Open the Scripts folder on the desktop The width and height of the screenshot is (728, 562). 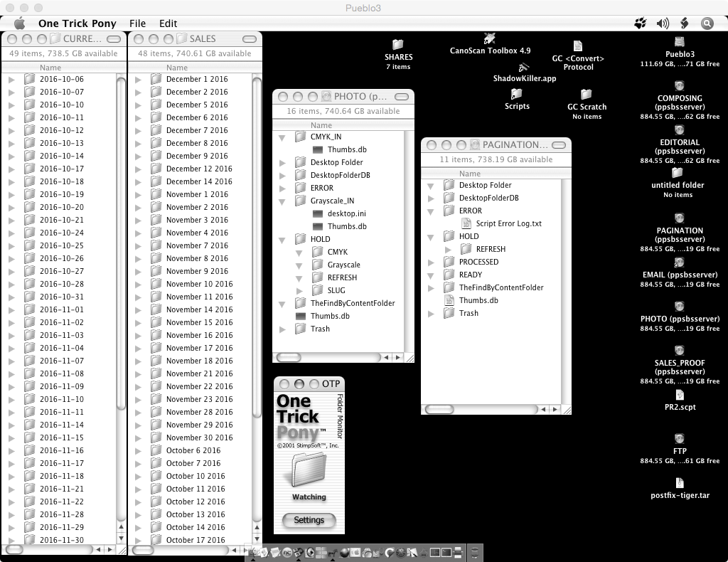[x=516, y=95]
